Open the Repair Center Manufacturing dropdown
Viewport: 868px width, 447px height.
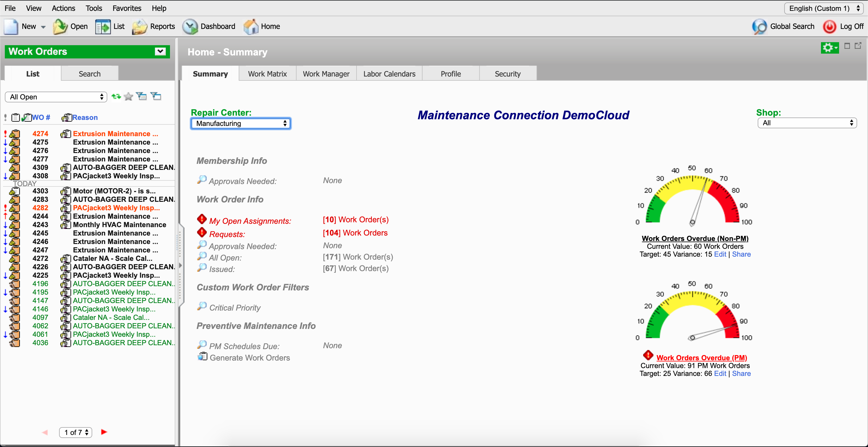(241, 123)
